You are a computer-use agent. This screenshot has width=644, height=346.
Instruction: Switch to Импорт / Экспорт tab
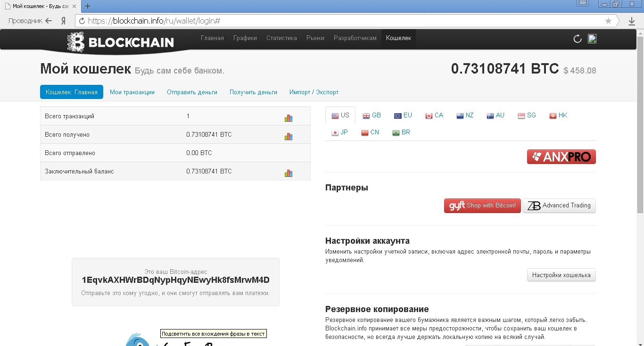tap(314, 92)
